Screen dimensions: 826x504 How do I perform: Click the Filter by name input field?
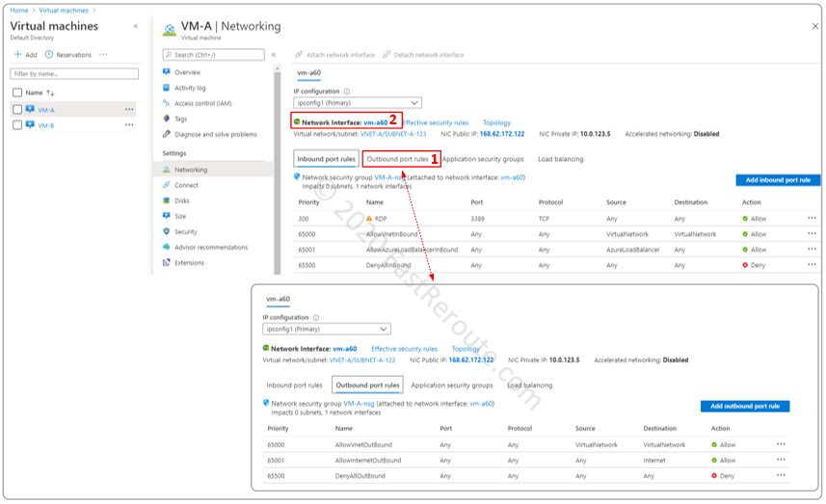point(73,73)
